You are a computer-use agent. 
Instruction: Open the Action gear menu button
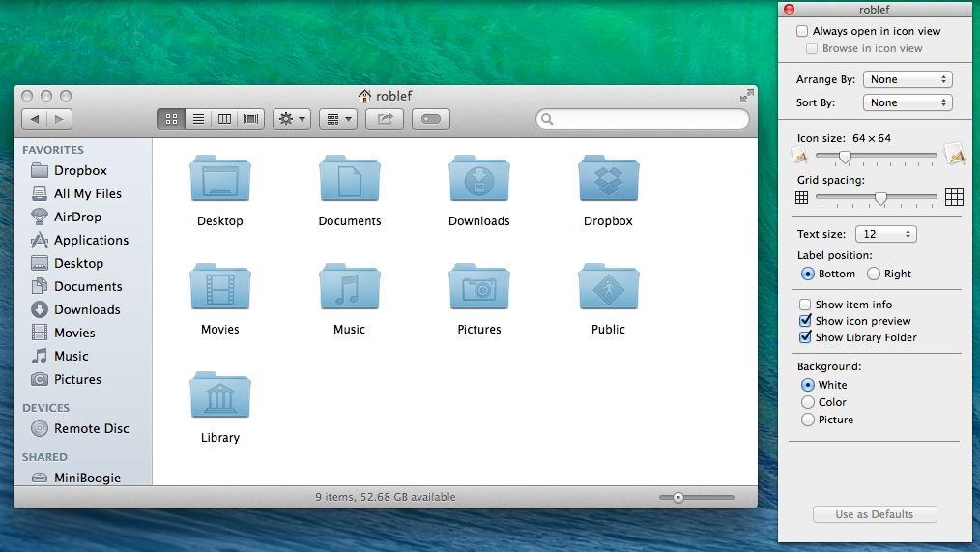tap(291, 119)
